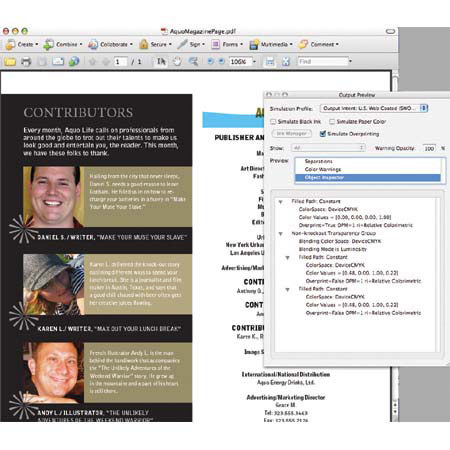Screen dimensions: 450x450
Task: Open the Create task menu
Action: click(x=22, y=44)
